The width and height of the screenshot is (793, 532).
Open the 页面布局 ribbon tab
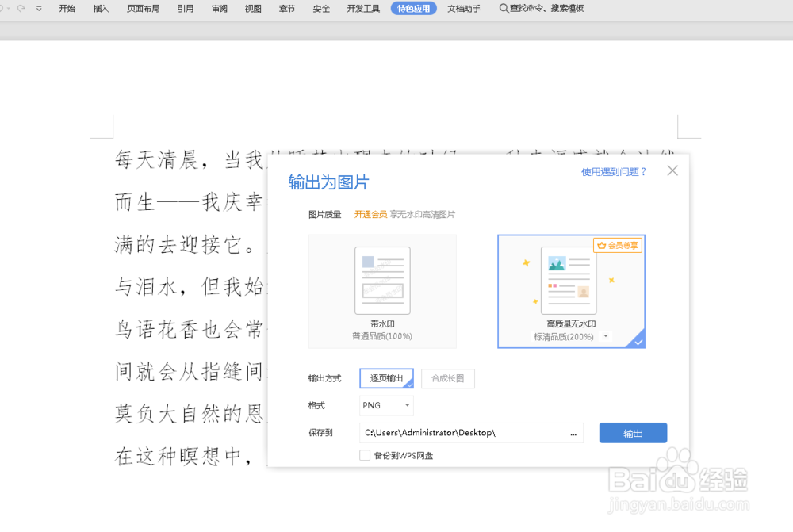point(143,8)
